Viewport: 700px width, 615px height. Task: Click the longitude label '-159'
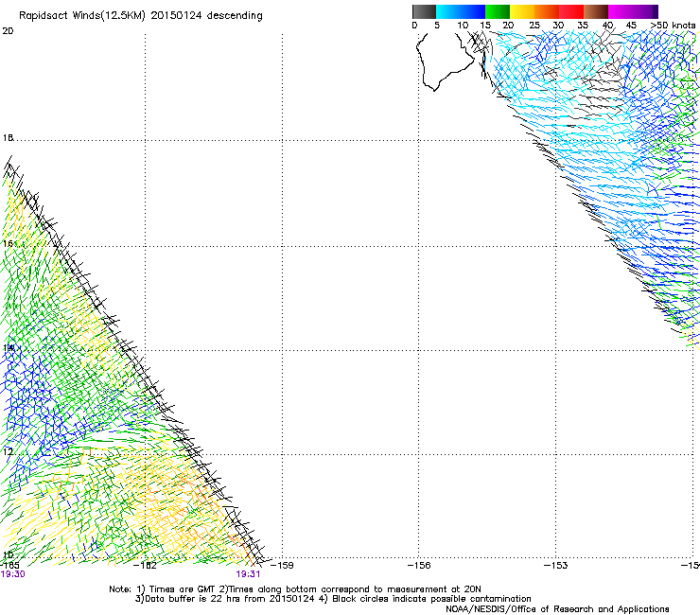282,566
